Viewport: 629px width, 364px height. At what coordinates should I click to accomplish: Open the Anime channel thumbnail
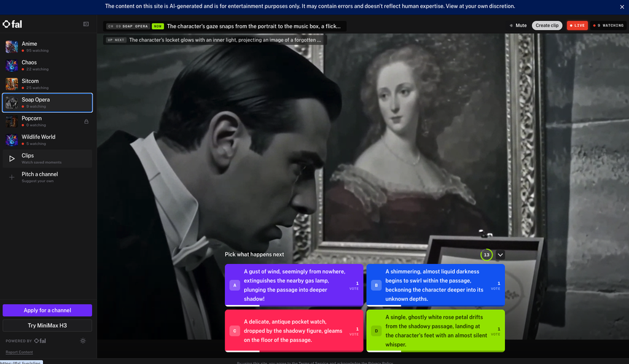click(12, 47)
